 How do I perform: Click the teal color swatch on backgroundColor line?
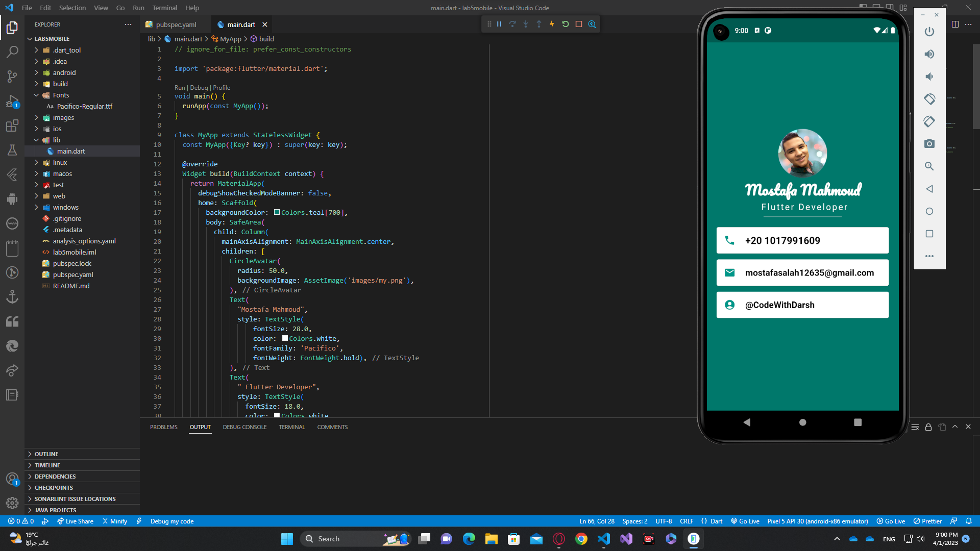[x=277, y=212]
